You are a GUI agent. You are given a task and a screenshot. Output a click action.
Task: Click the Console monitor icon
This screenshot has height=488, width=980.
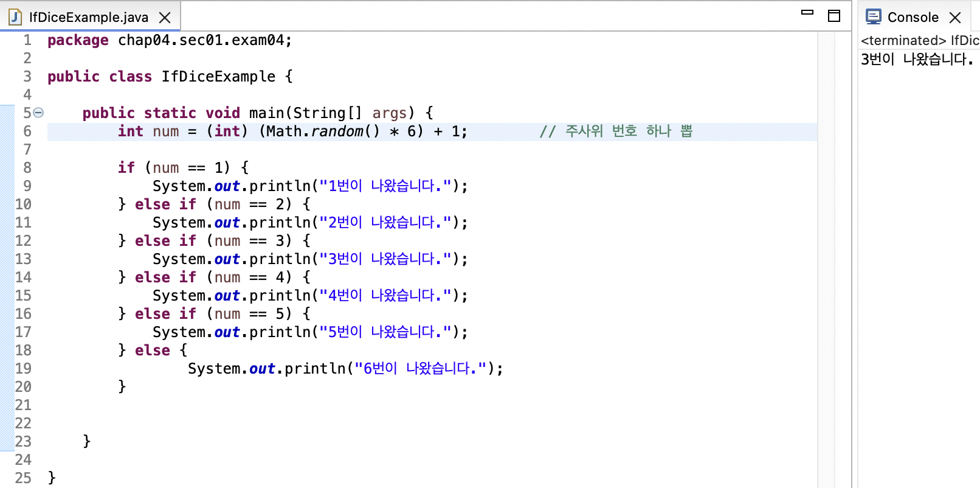pyautogui.click(x=874, y=16)
